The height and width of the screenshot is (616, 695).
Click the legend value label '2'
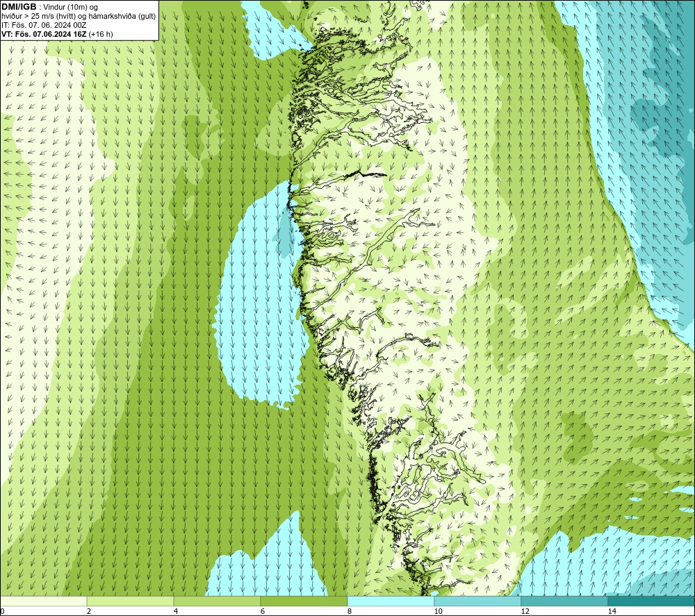(89, 612)
